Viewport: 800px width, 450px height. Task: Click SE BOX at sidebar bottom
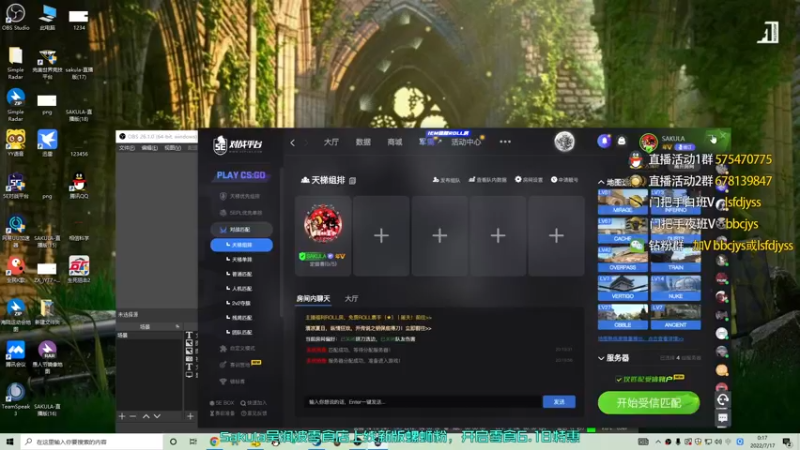tap(222, 403)
